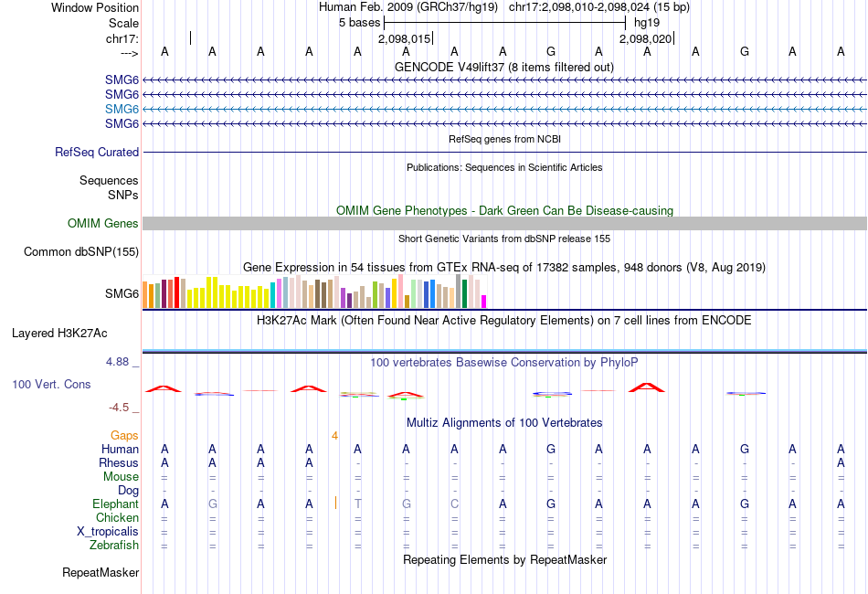Click the orange gap count 4

point(335,436)
